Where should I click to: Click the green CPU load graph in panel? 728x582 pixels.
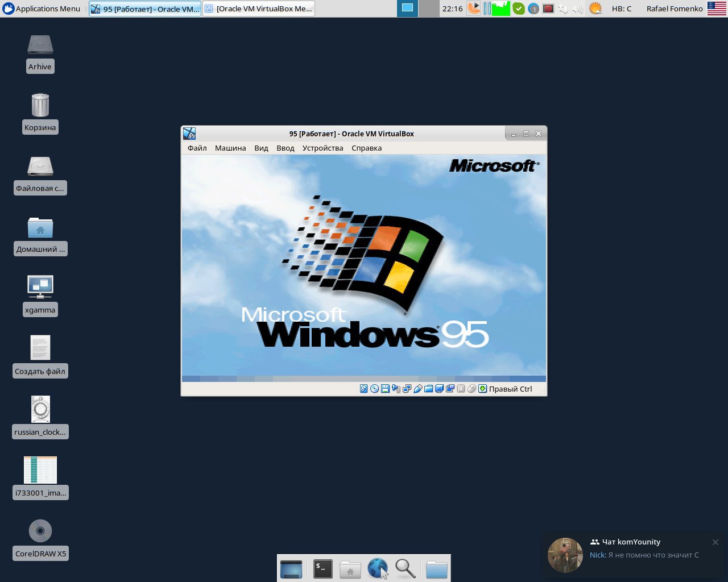pos(500,9)
